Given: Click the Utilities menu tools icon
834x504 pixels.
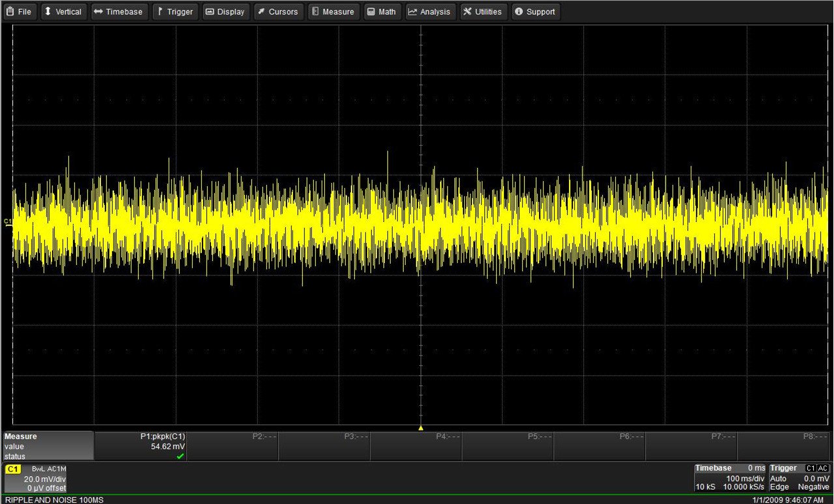Looking at the screenshot, I should coord(467,12).
